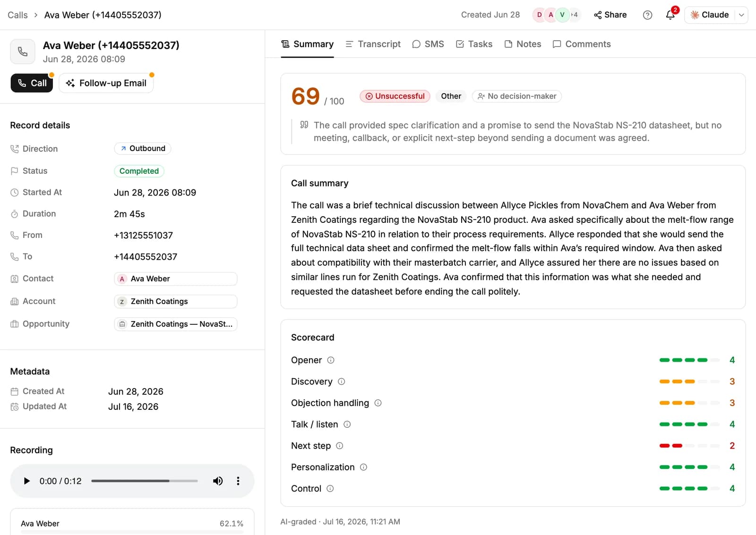The width and height of the screenshot is (756, 535).
Task: Switch to the Transcript tab
Action: (x=373, y=44)
